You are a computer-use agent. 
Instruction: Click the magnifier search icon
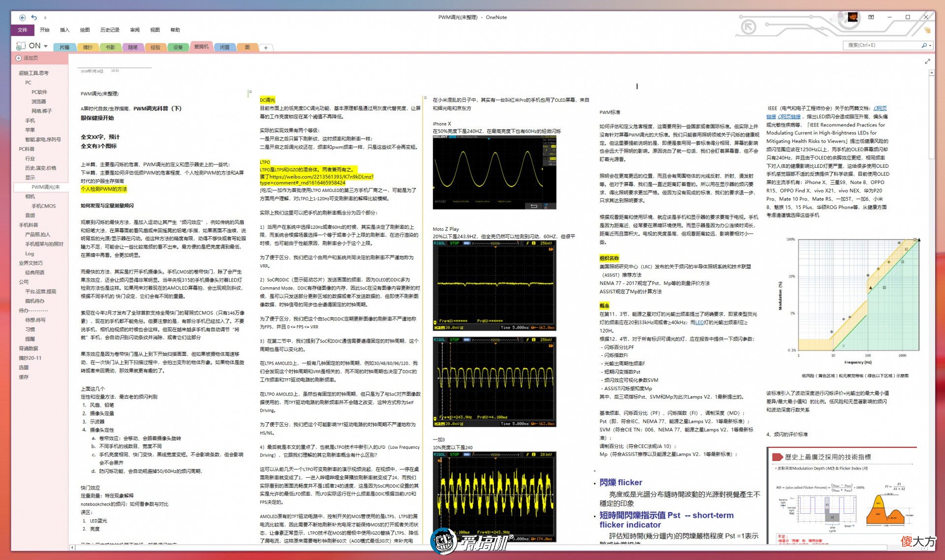[x=924, y=45]
